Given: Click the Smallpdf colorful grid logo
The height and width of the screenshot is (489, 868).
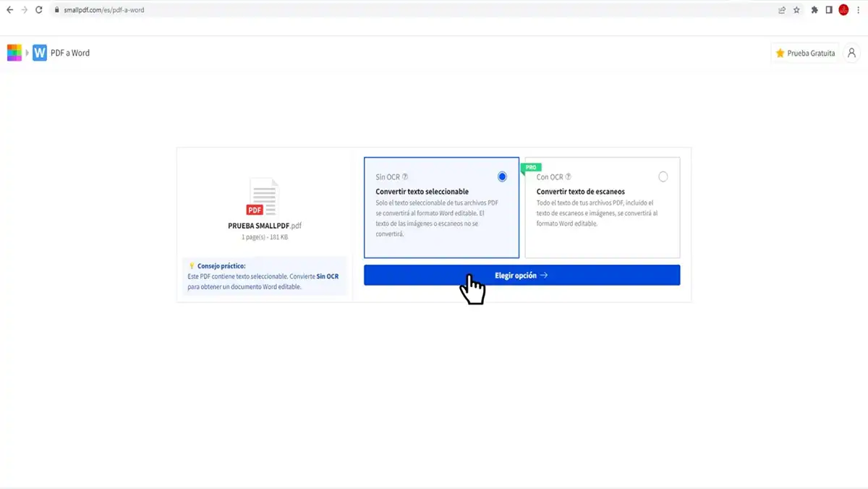Looking at the screenshot, I should click(x=14, y=52).
